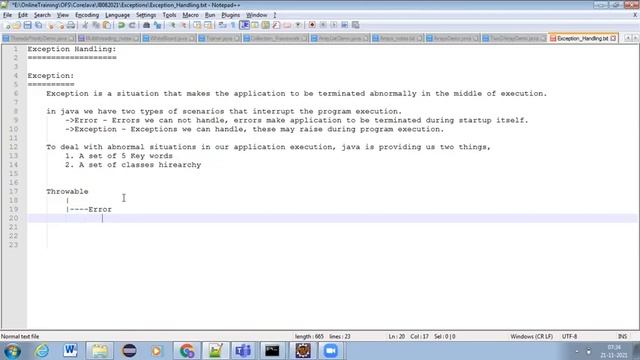Screen dimensions: 640x360
Task: Undo the last edit with the green arrow
Action: pyautogui.click(x=121, y=25)
